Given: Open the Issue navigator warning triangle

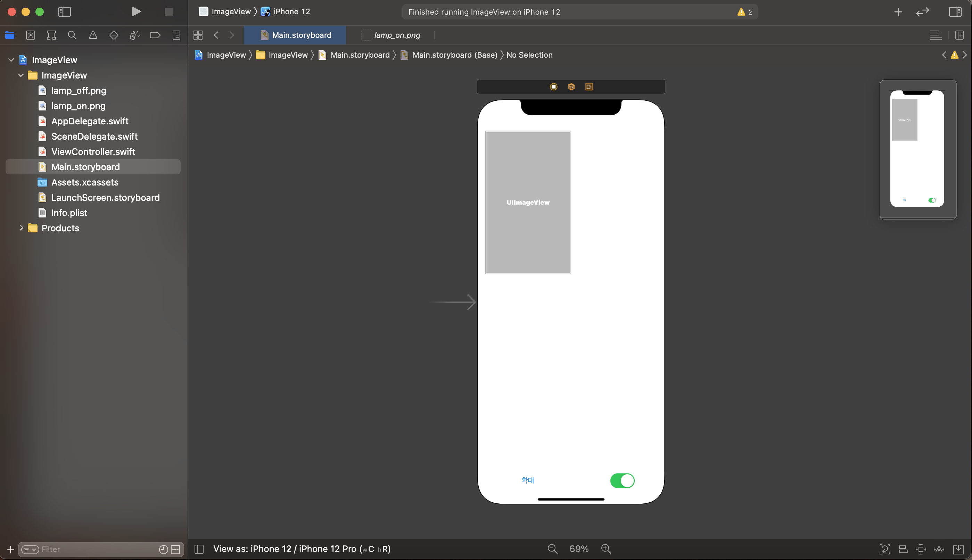Looking at the screenshot, I should tap(93, 35).
